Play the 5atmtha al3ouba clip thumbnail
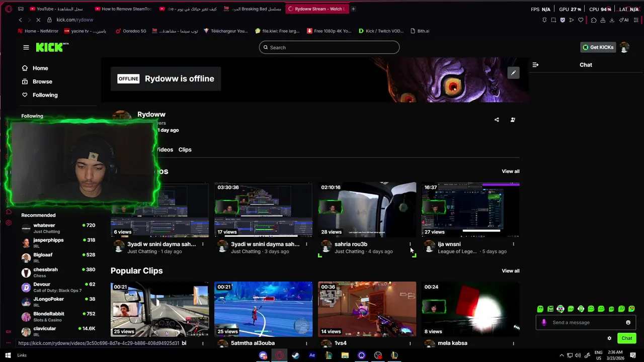Screen dimensions: 644x362 [263, 309]
